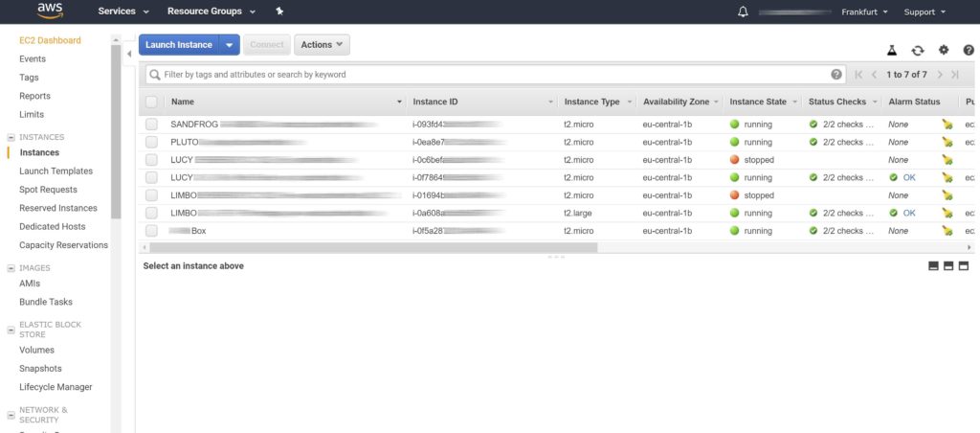
Task: Open Volumes in sidebar
Action: pos(37,351)
